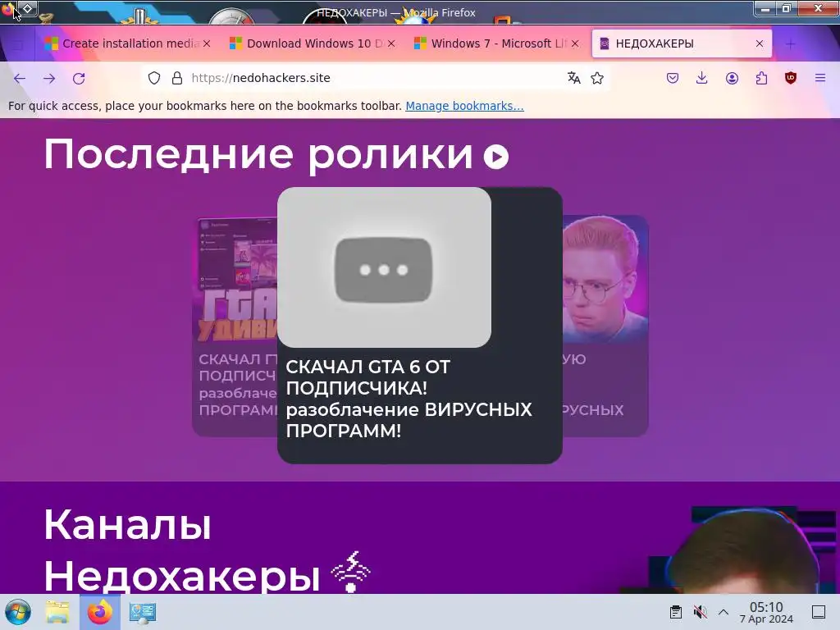Click the Manage bookmarks link
The height and width of the screenshot is (630, 840).
click(464, 106)
